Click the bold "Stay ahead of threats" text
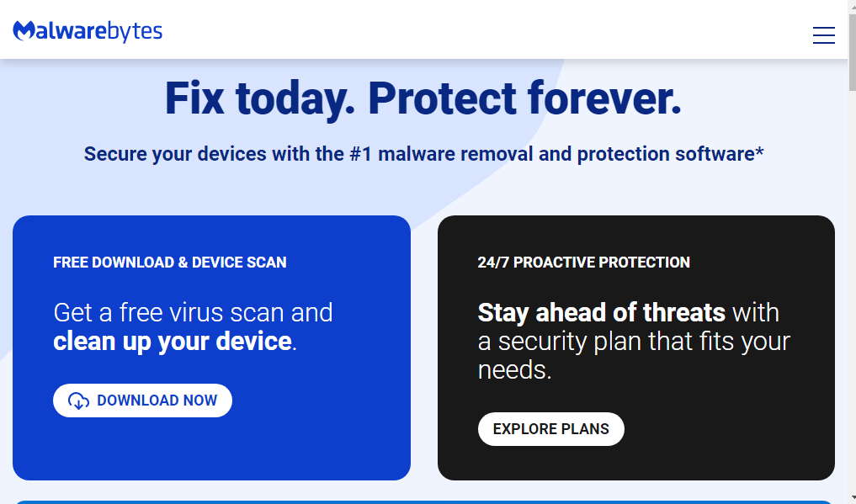856x504 pixels. [601, 312]
